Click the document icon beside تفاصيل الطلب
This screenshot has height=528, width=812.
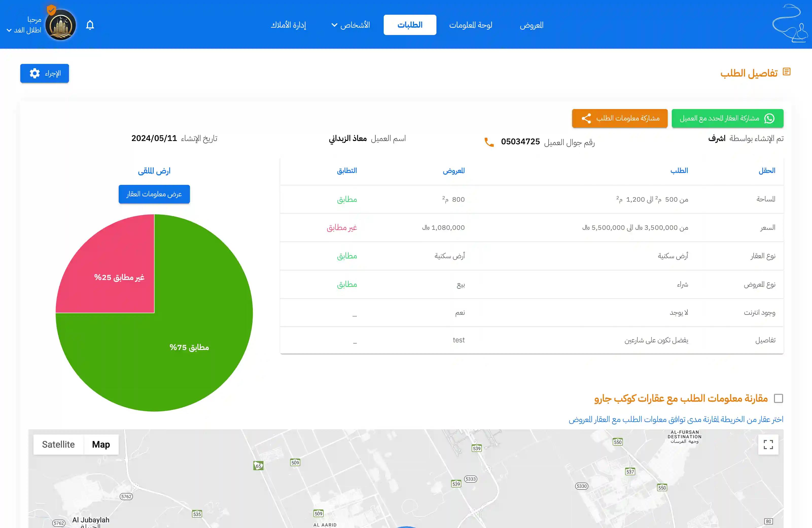point(786,72)
